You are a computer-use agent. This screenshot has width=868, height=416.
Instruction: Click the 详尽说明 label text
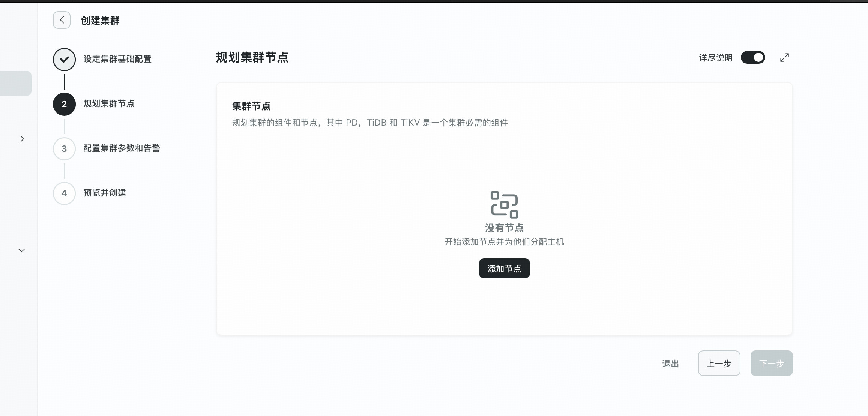[x=715, y=58]
